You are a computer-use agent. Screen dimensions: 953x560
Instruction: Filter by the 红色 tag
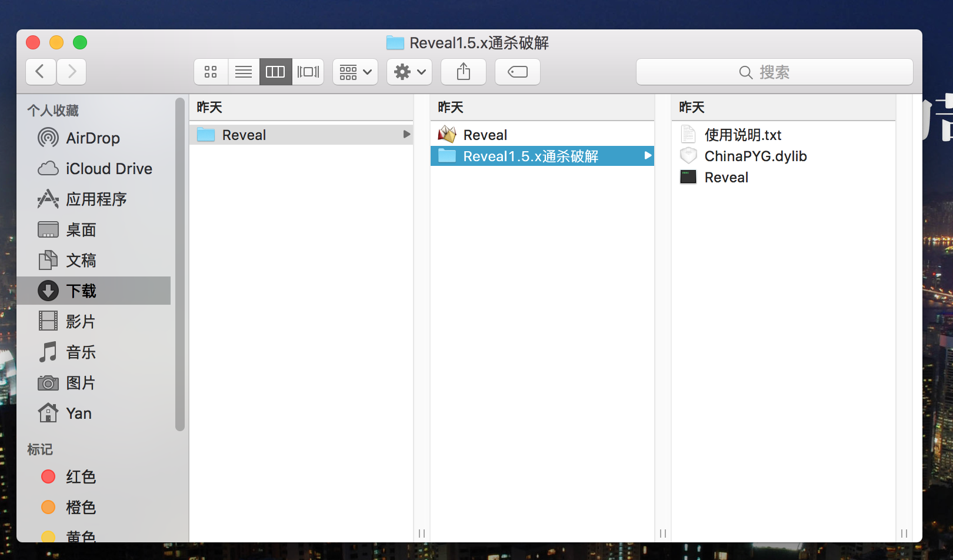point(94,476)
